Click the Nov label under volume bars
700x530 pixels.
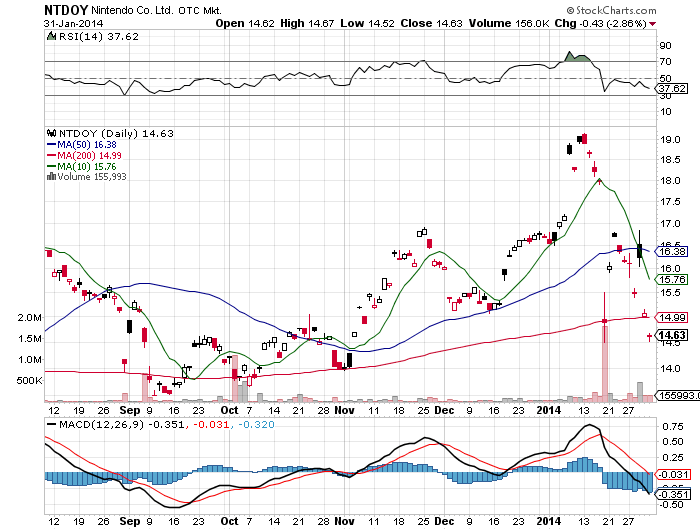[345, 410]
